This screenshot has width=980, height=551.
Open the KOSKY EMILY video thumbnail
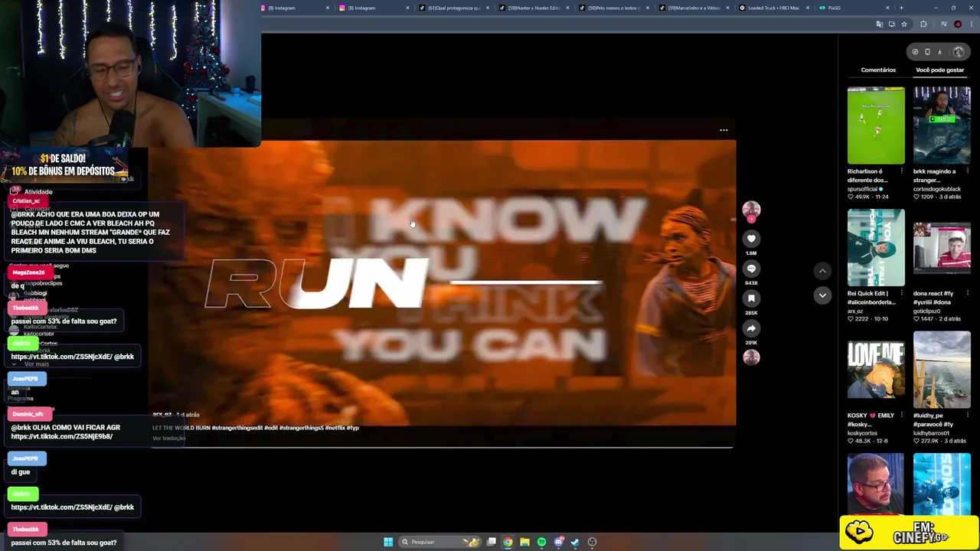876,370
